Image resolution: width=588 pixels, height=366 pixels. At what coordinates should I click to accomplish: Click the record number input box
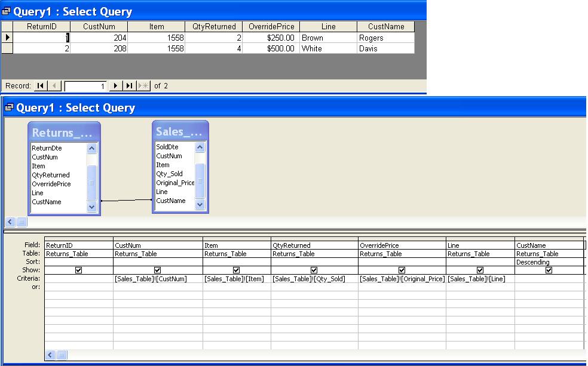coord(86,86)
